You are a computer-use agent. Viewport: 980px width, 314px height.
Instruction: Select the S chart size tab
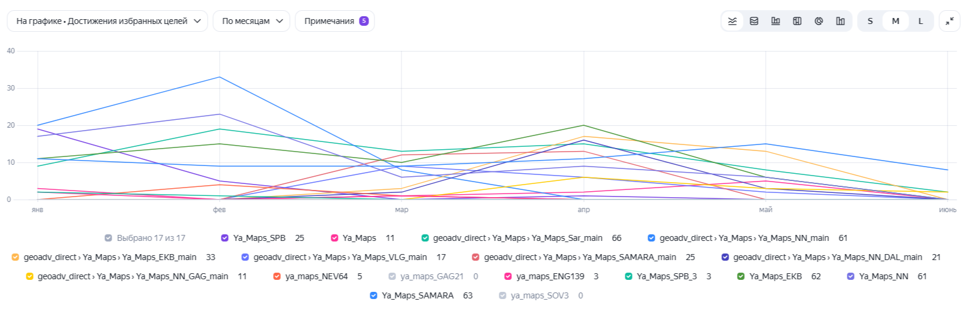(x=870, y=21)
